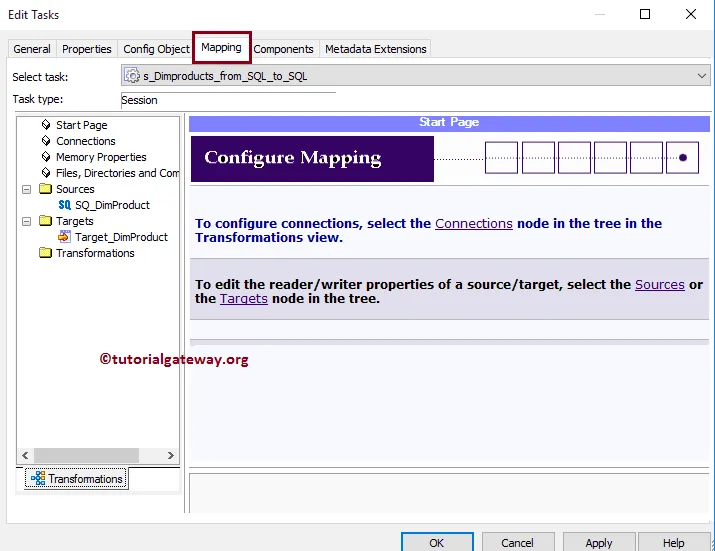Click the Apply button
Screen dimensions: 715x551
click(599, 542)
